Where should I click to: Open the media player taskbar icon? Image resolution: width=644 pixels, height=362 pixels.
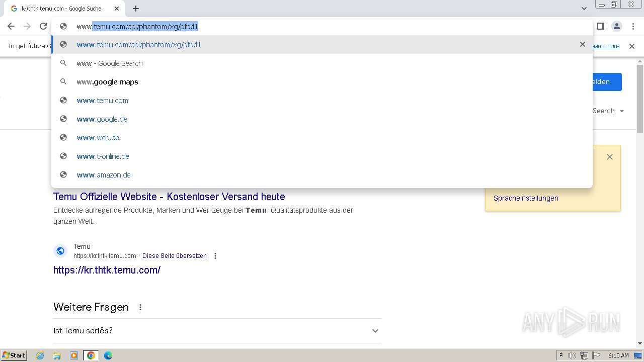tap(74, 355)
